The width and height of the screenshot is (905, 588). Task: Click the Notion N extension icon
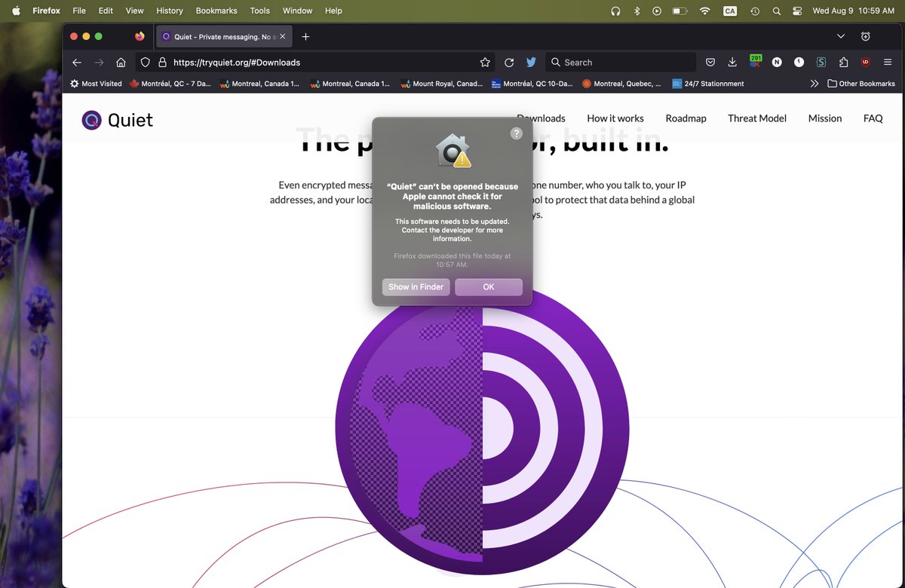(x=777, y=63)
